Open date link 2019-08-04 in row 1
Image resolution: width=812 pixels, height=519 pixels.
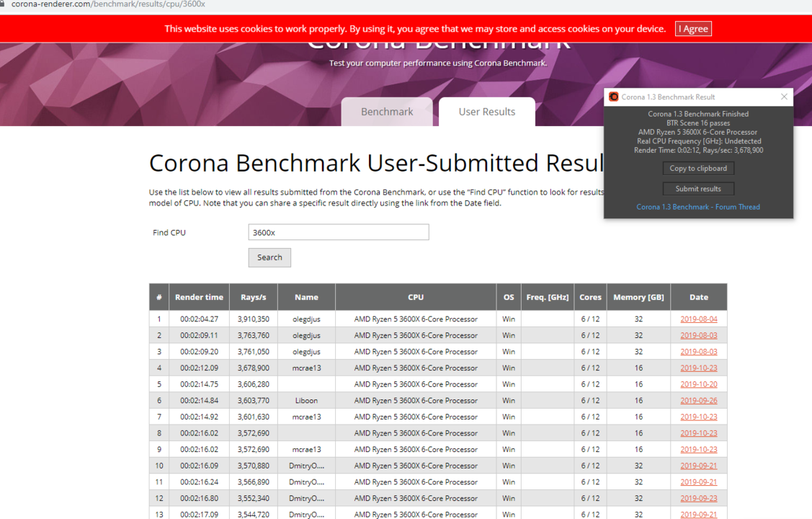pyautogui.click(x=699, y=319)
